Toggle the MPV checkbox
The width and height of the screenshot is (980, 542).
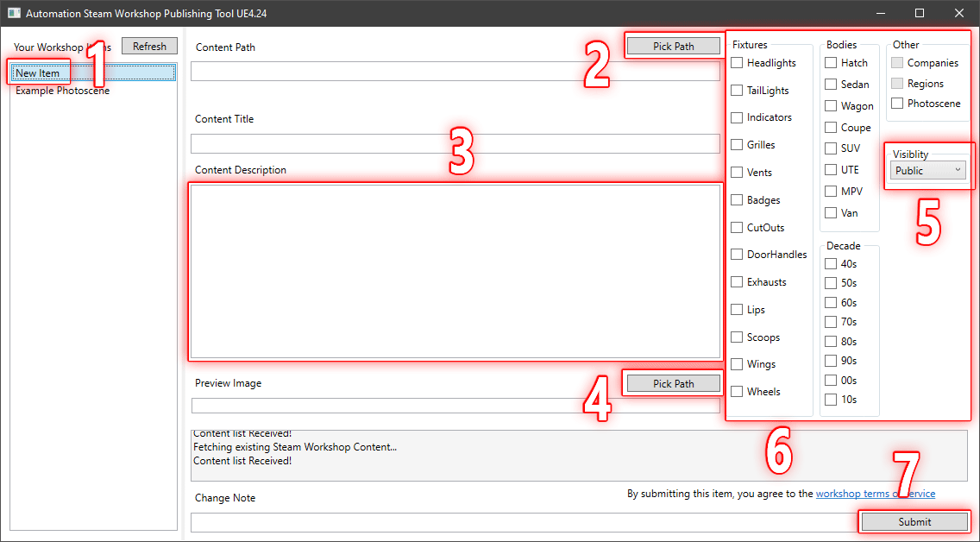point(831,192)
